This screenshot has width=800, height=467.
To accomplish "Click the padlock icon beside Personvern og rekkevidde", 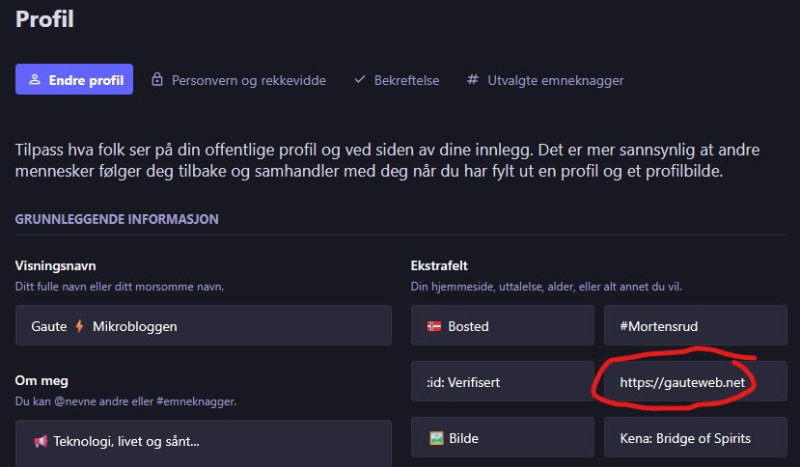I will click(x=157, y=80).
